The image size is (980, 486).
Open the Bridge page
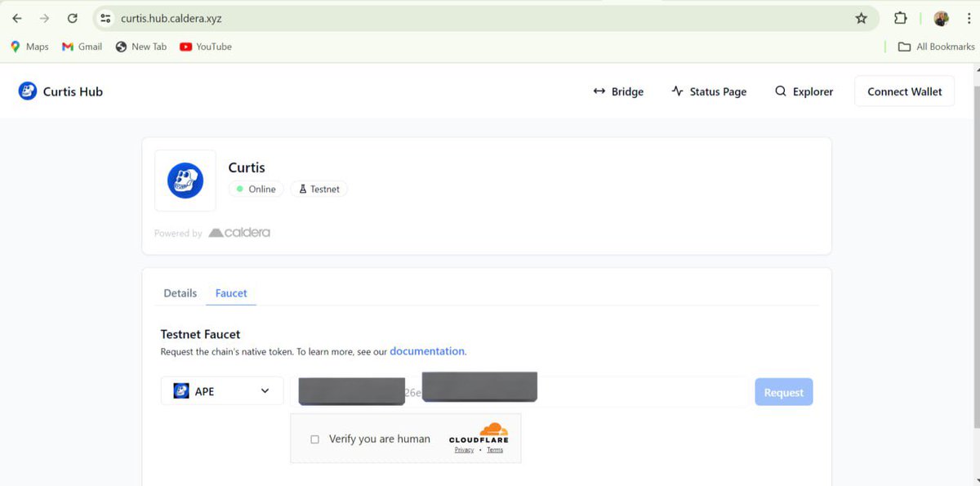pyautogui.click(x=618, y=91)
